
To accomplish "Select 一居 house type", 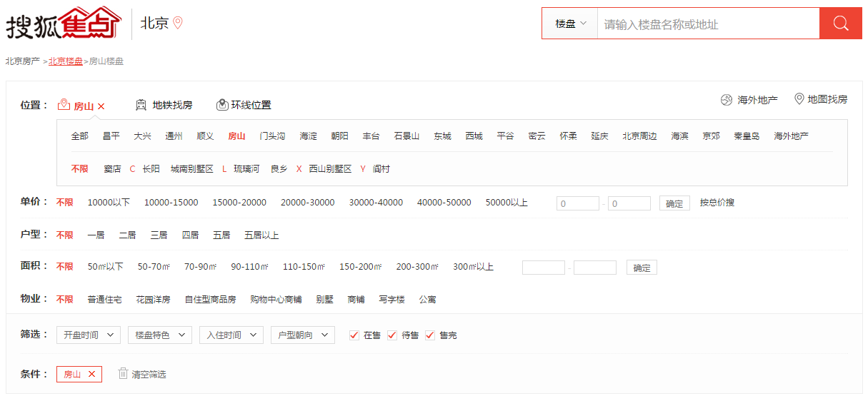I will (96, 235).
